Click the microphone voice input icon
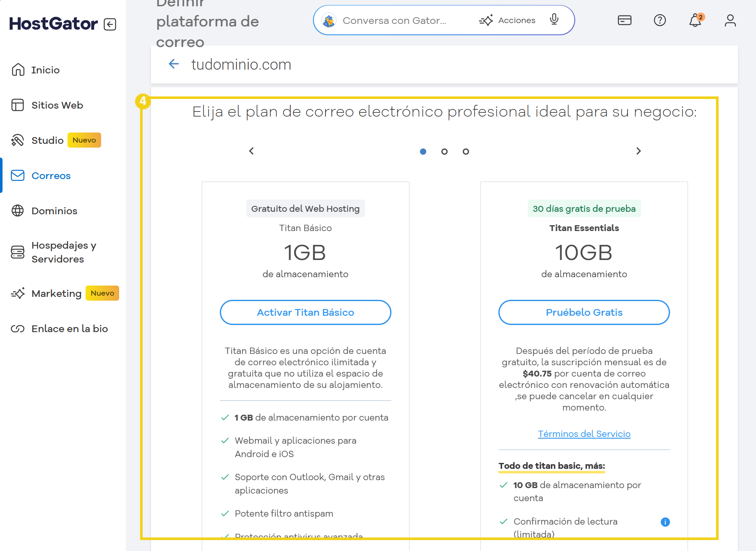This screenshot has width=756, height=551. 554,20
